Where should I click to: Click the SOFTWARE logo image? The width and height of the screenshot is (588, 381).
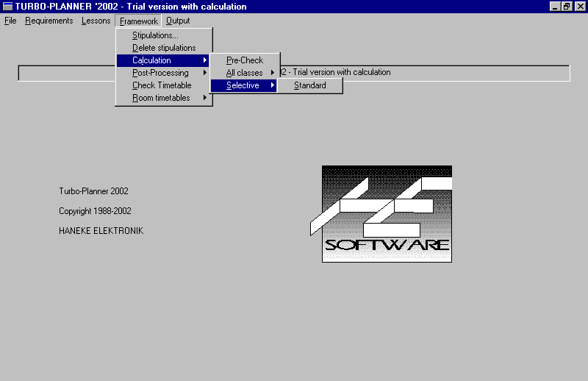pos(381,214)
